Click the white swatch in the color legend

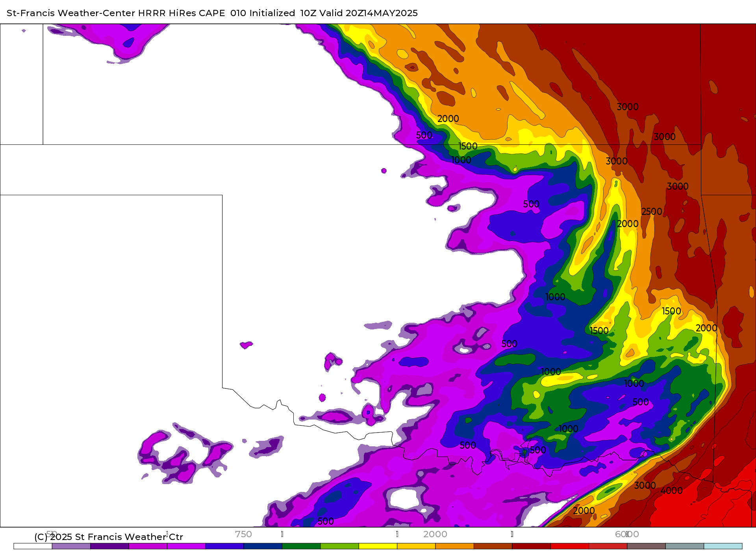tap(33, 546)
